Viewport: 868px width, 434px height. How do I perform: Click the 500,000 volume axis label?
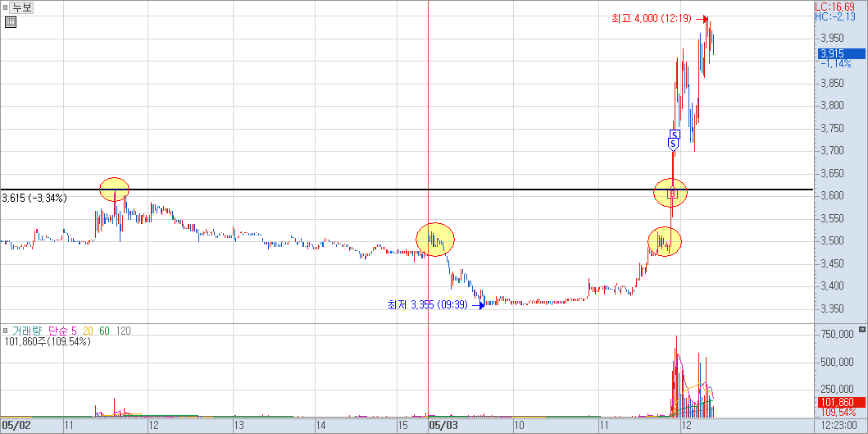(x=835, y=362)
